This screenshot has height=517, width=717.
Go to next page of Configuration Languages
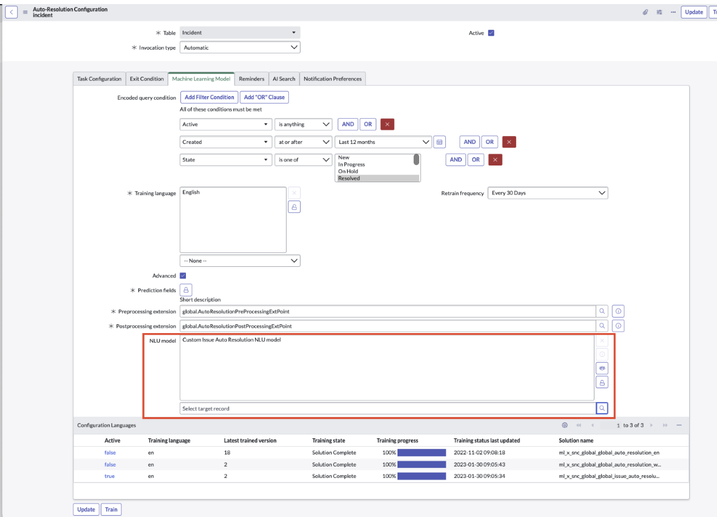[x=652, y=425]
